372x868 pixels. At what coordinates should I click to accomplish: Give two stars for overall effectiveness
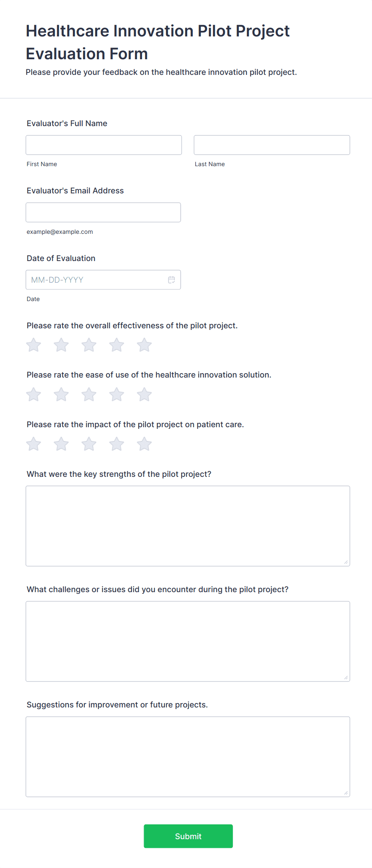point(61,345)
